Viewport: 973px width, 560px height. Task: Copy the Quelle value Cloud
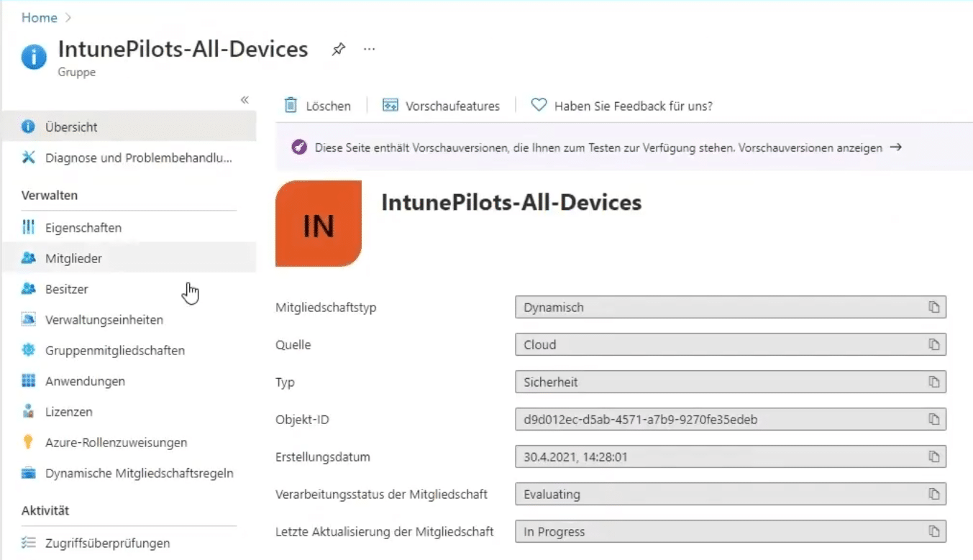click(933, 345)
